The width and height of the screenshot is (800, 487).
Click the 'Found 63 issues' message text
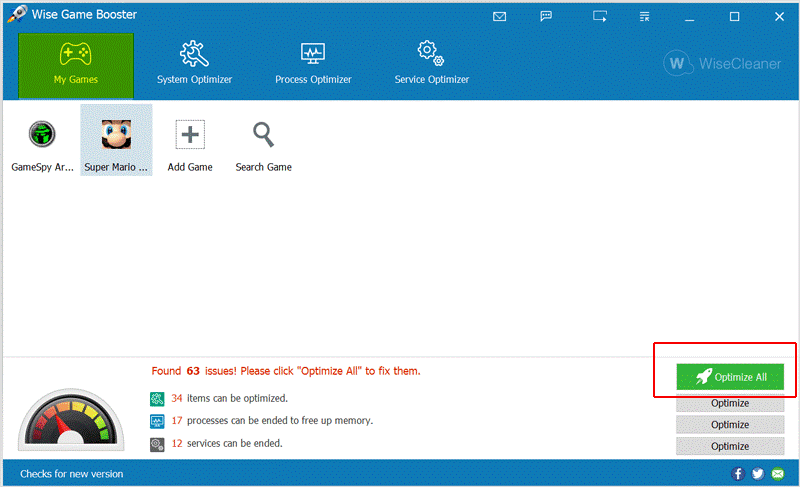click(286, 371)
